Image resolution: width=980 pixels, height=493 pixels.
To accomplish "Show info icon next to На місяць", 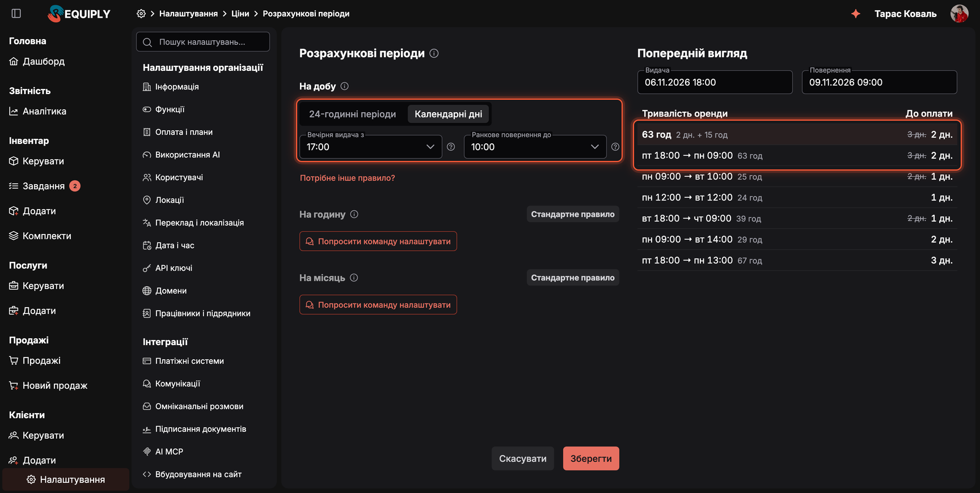I will [354, 278].
